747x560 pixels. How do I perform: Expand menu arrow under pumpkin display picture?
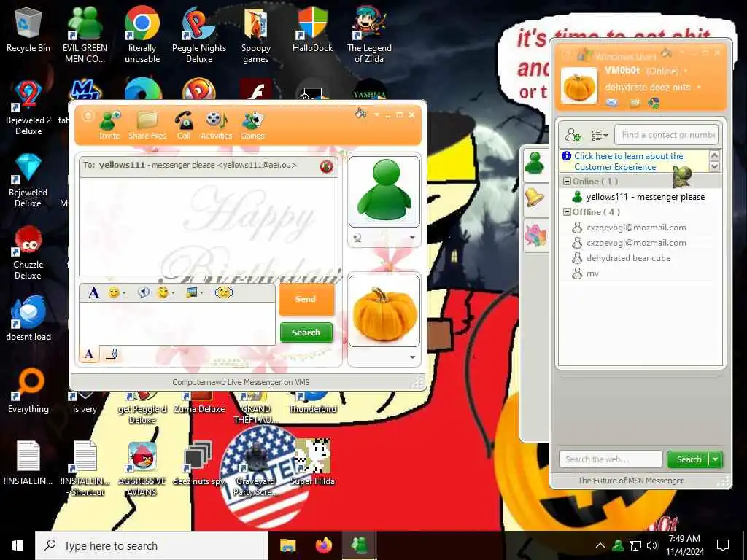(413, 357)
